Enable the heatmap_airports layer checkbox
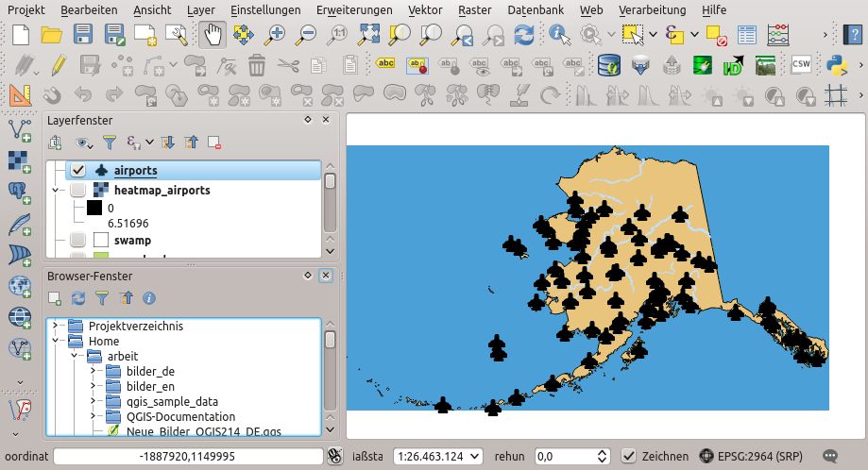Screen dimensions: 868x470 [78, 190]
